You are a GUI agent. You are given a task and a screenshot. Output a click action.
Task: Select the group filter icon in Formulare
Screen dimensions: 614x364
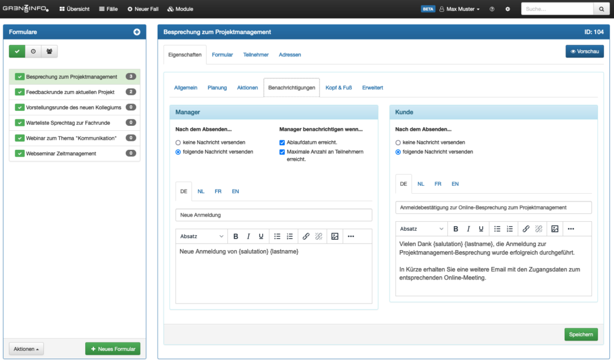point(49,52)
